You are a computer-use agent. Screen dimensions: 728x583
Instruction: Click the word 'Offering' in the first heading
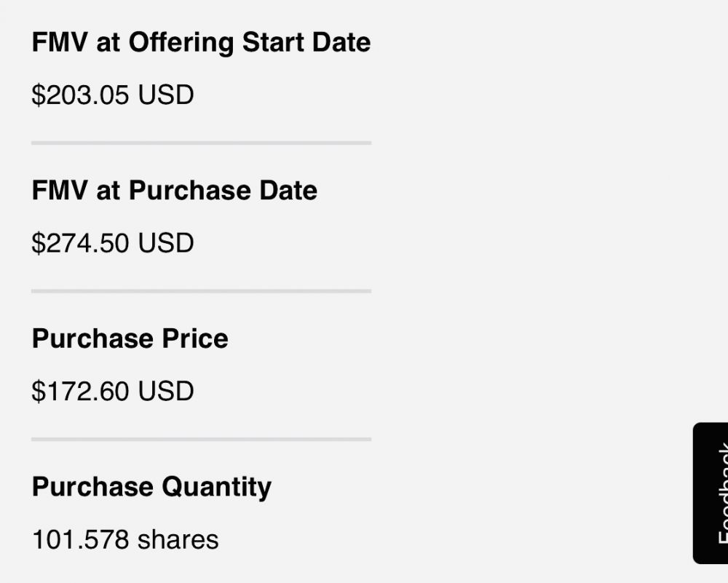181,42
